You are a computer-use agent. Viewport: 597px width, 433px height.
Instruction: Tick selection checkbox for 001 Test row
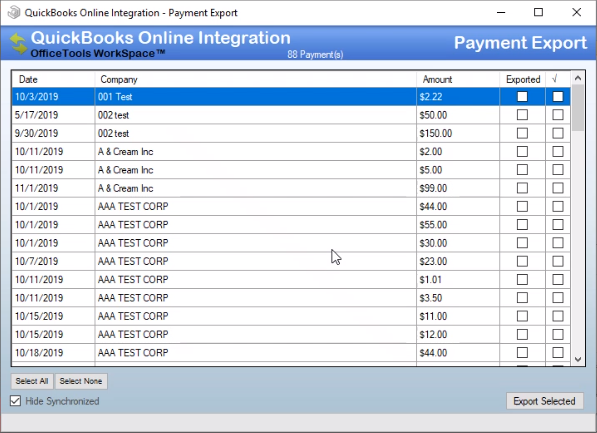(557, 96)
